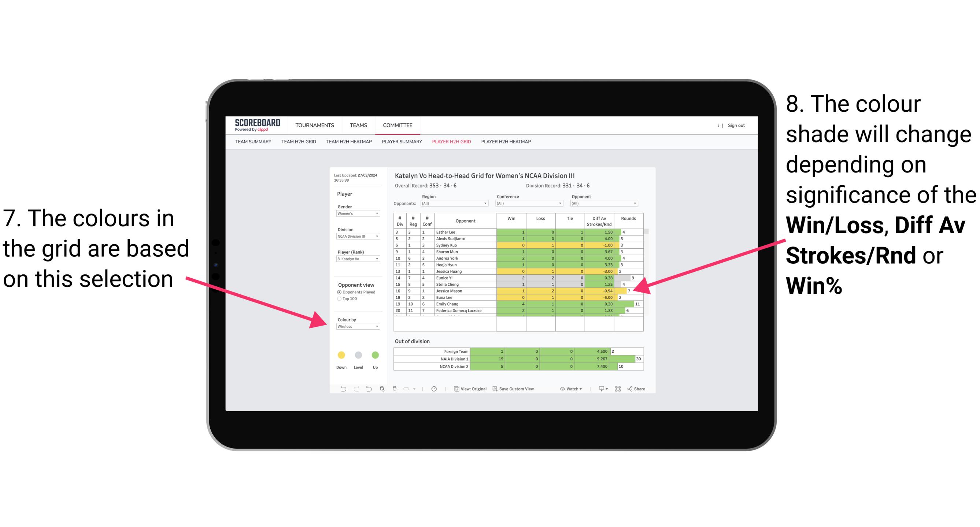The height and width of the screenshot is (527, 980).
Task: Click the refresh/time icon in toolbar
Action: click(x=436, y=389)
